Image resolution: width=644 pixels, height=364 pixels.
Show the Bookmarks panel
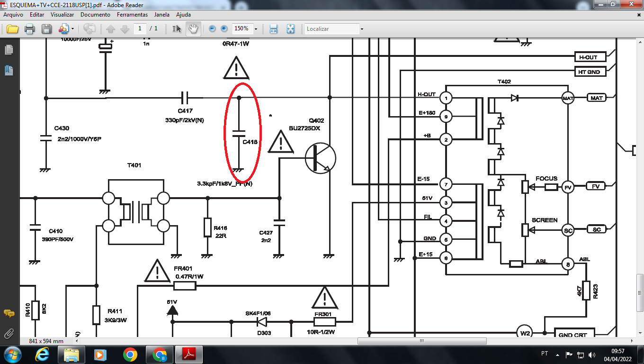(x=9, y=71)
